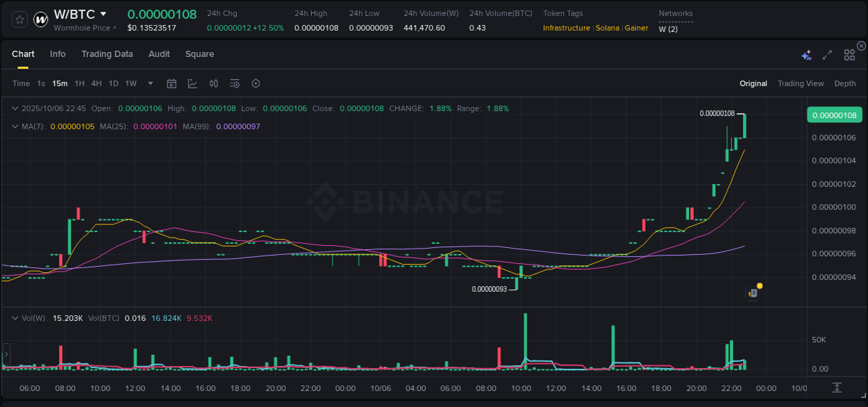Viewport: 868px width, 407px height.
Task: Switch to Depth view
Action: pos(844,83)
